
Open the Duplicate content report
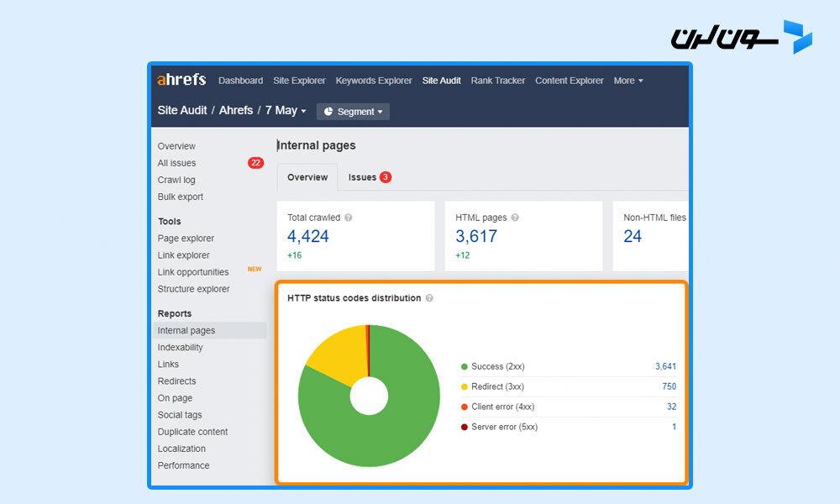point(192,432)
